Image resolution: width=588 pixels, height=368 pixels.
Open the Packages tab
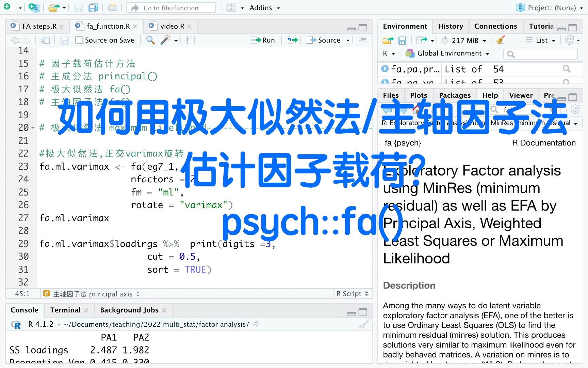[x=455, y=95]
